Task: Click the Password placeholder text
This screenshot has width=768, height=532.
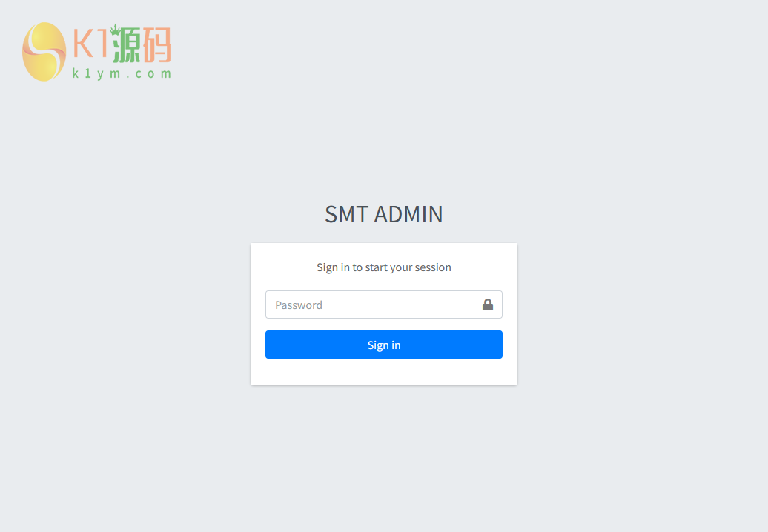Action: 298,305
